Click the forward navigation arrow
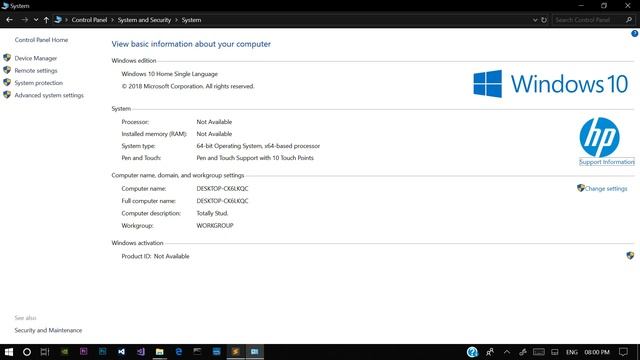This screenshot has width=640, height=360. 24,20
